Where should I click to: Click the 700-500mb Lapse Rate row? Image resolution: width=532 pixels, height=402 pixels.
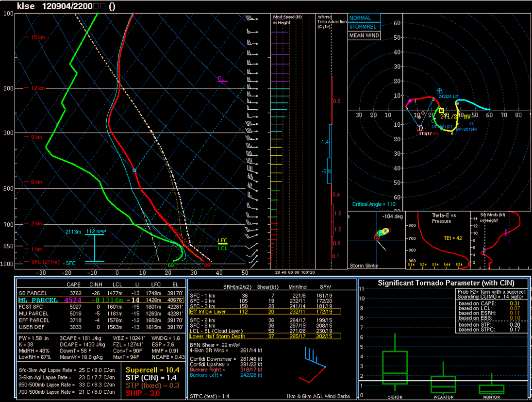pos(67,392)
